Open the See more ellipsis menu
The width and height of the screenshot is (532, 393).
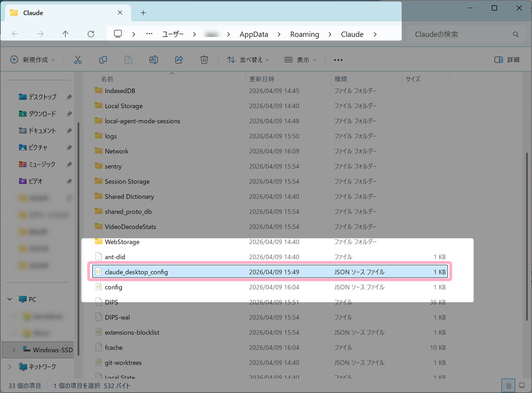(338, 60)
